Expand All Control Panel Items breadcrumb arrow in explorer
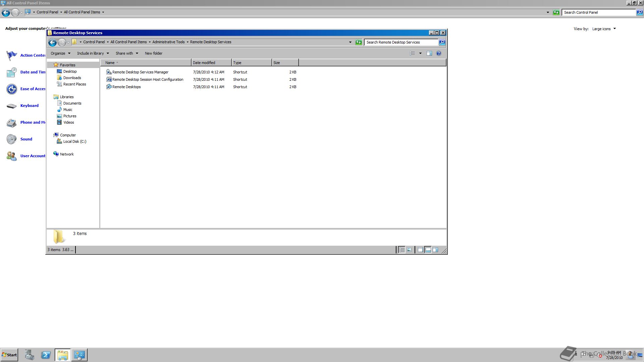Screen dimensions: 644x362 (x=150, y=42)
